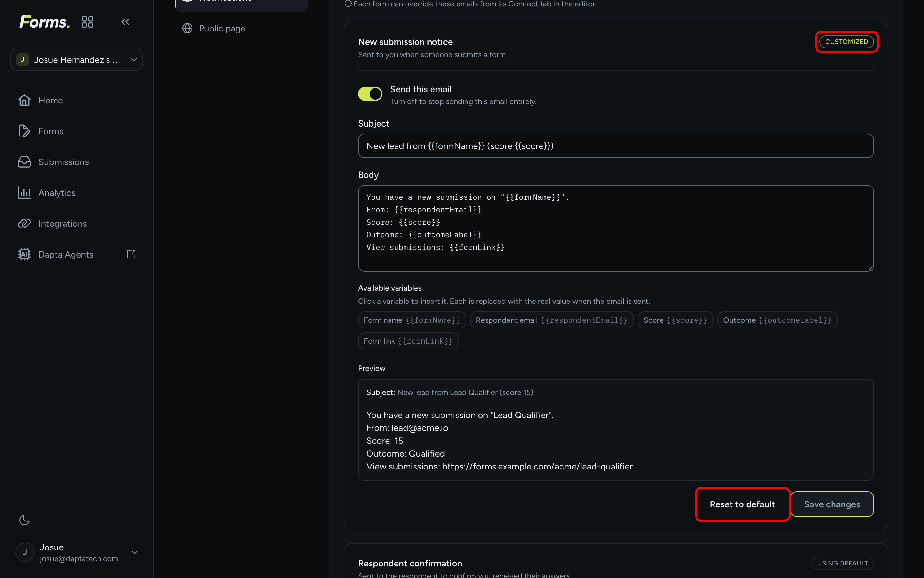Click into the Body text area
This screenshot has width=924, height=578.
[615, 228]
